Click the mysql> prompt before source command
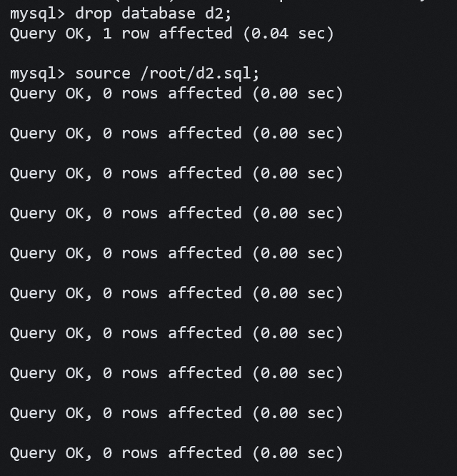 pos(37,74)
